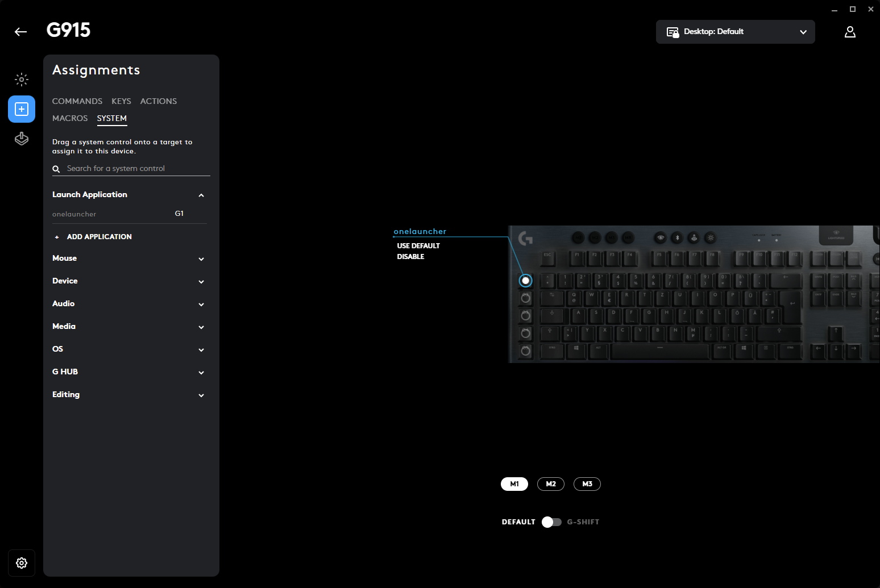The width and height of the screenshot is (880, 588).
Task: Click the ESC key on keyboard image
Action: (547, 258)
